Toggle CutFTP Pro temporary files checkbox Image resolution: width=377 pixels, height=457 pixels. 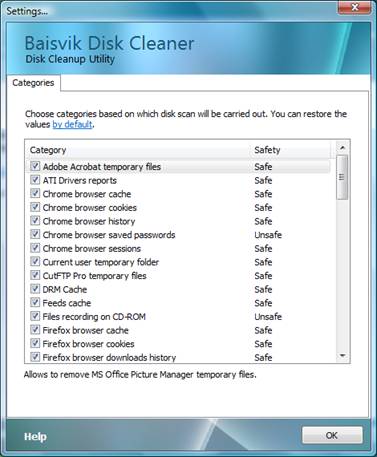(35, 275)
